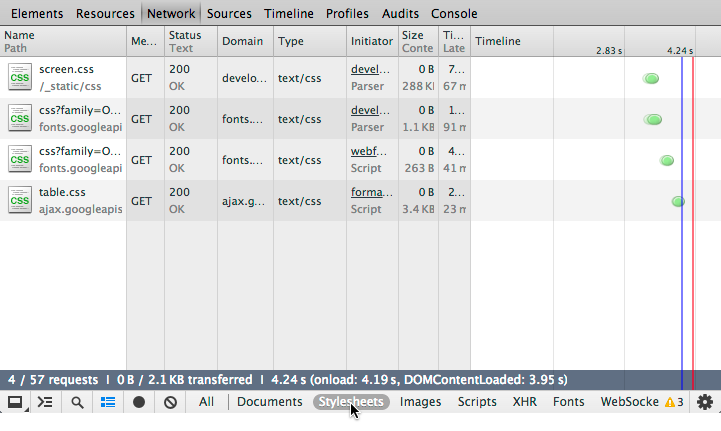Click the 200 status of screen.css

[179, 69]
